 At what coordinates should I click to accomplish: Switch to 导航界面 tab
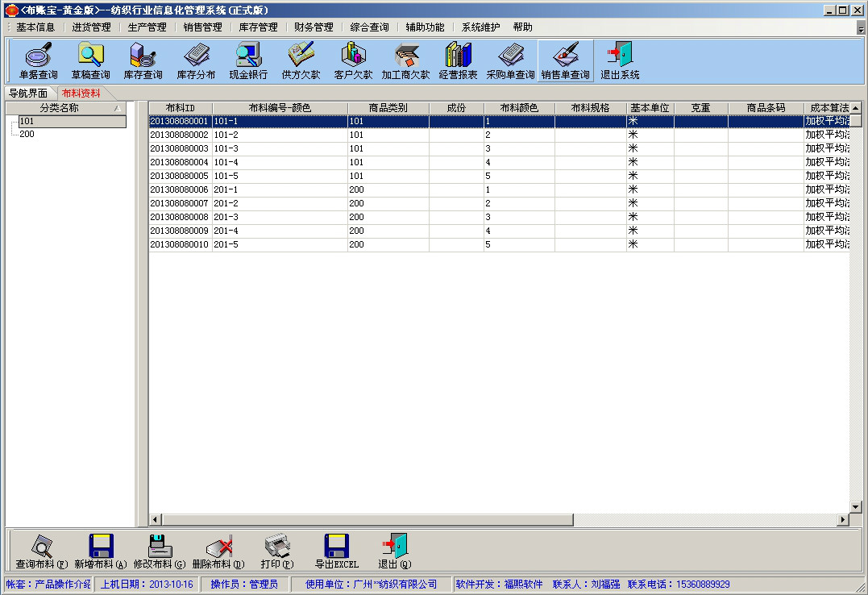coord(28,93)
